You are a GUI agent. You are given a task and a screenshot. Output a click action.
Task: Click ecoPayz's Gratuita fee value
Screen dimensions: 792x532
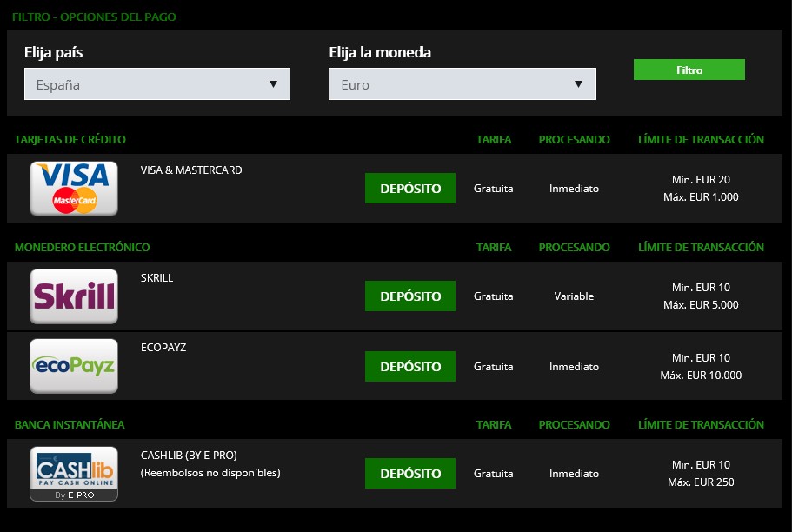[493, 367]
